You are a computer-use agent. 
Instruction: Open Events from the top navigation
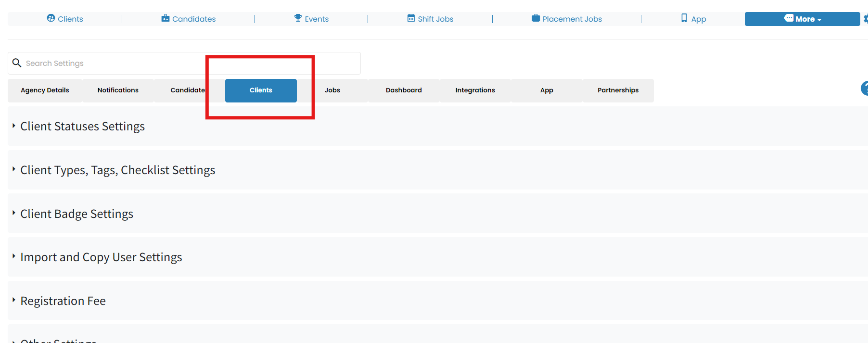click(x=311, y=19)
